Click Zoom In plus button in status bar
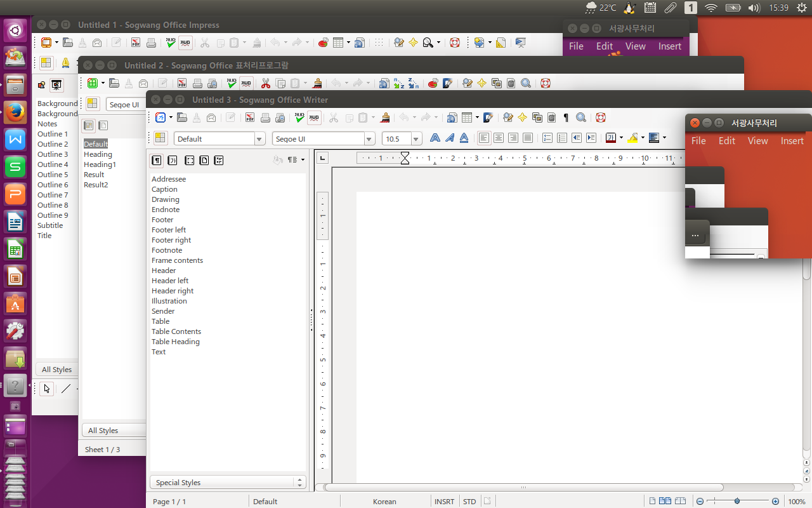The height and width of the screenshot is (508, 812). pos(775,501)
